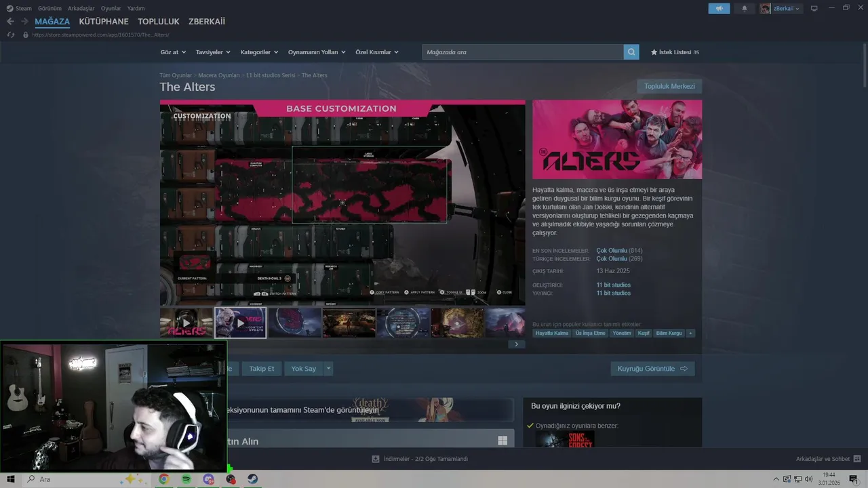The width and height of the screenshot is (868, 488).
Task: Expand the Tavsiyeler dropdown
Action: [x=213, y=52]
